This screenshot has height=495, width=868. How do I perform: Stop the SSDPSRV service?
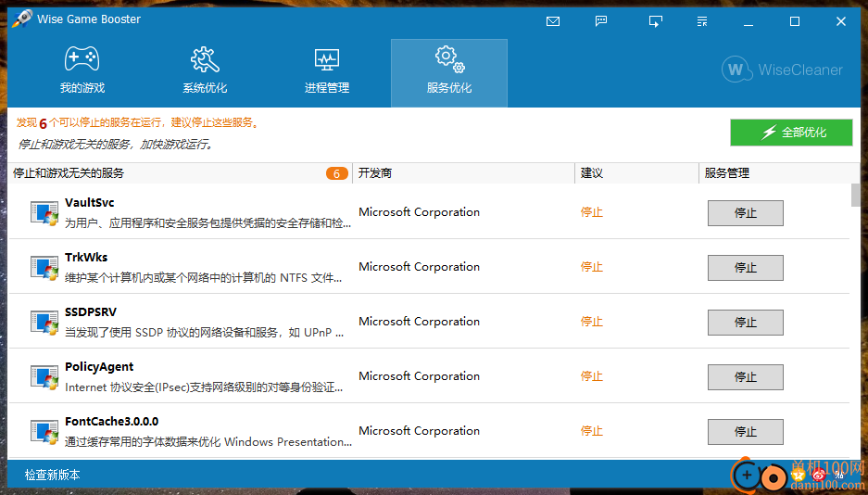click(745, 323)
